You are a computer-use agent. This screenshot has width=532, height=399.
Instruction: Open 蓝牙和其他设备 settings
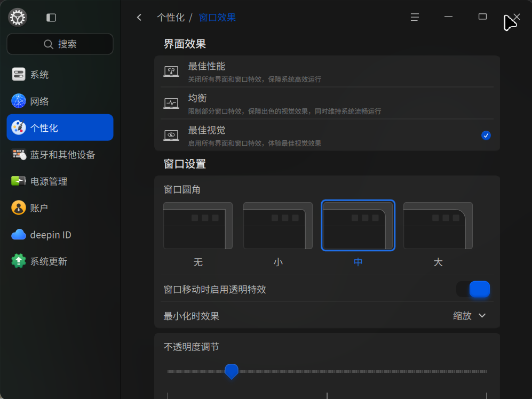[60, 154]
